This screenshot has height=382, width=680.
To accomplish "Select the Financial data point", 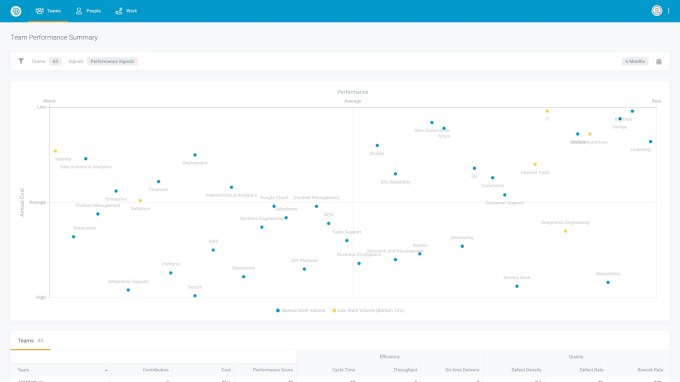I will pyautogui.click(x=158, y=181).
